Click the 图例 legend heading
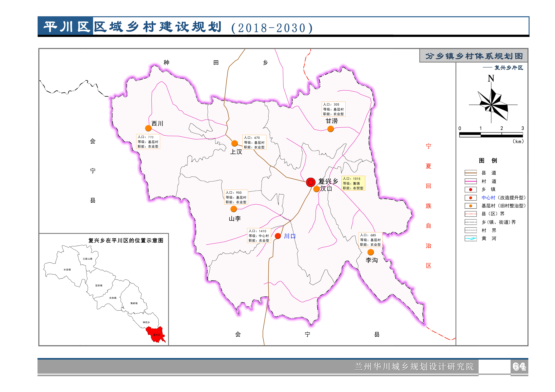555x392 pixels. [x=488, y=161]
